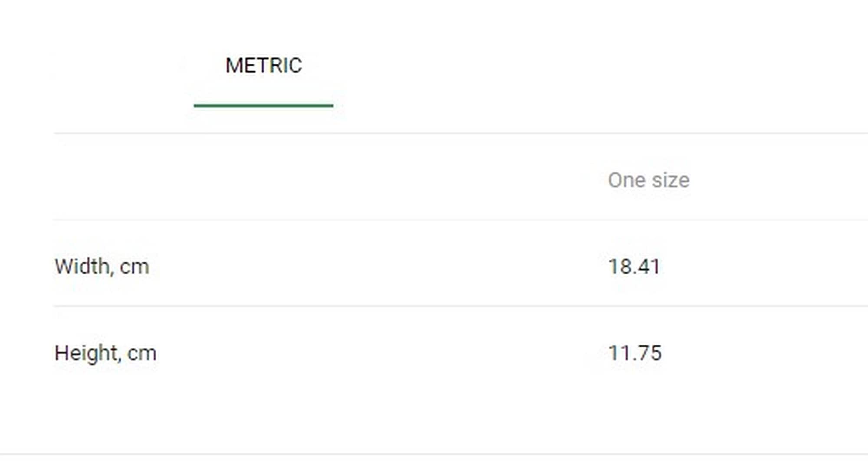The image size is (868, 461).
Task: Click the bottom border line of the table
Action: pos(434,454)
